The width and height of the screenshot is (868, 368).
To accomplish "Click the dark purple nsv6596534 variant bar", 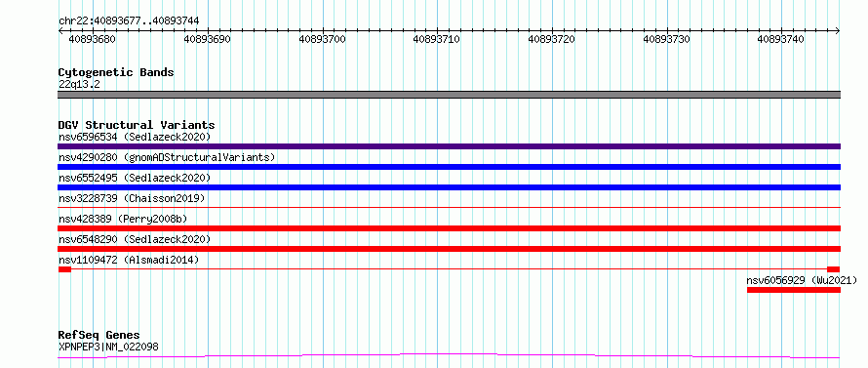I will (x=449, y=146).
